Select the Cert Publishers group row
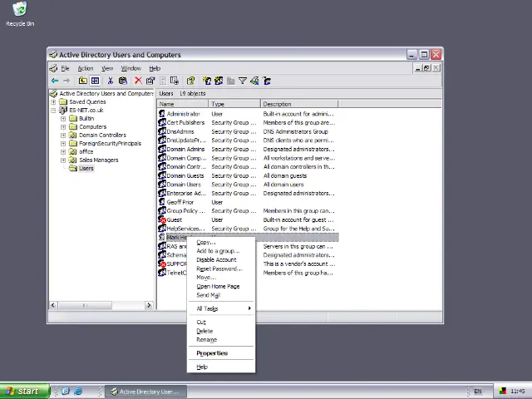Screen dimensions: 532x399 click(x=248, y=122)
